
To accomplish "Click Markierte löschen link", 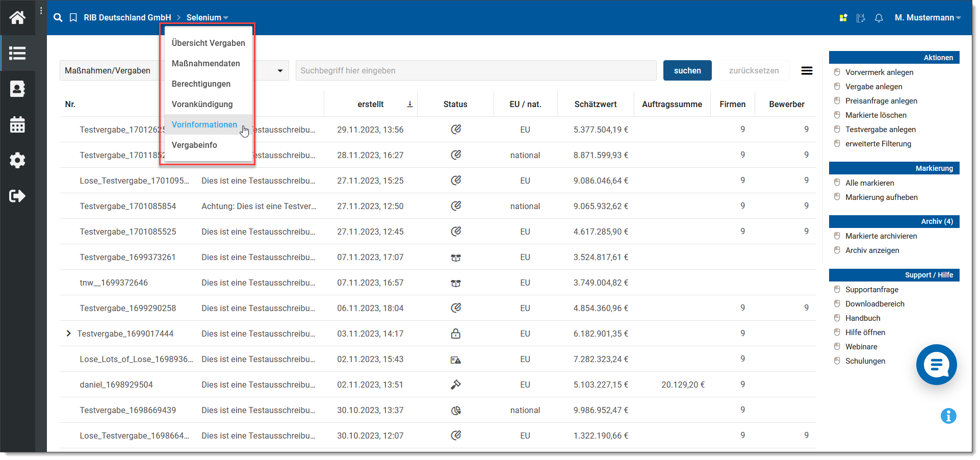I will [x=875, y=115].
